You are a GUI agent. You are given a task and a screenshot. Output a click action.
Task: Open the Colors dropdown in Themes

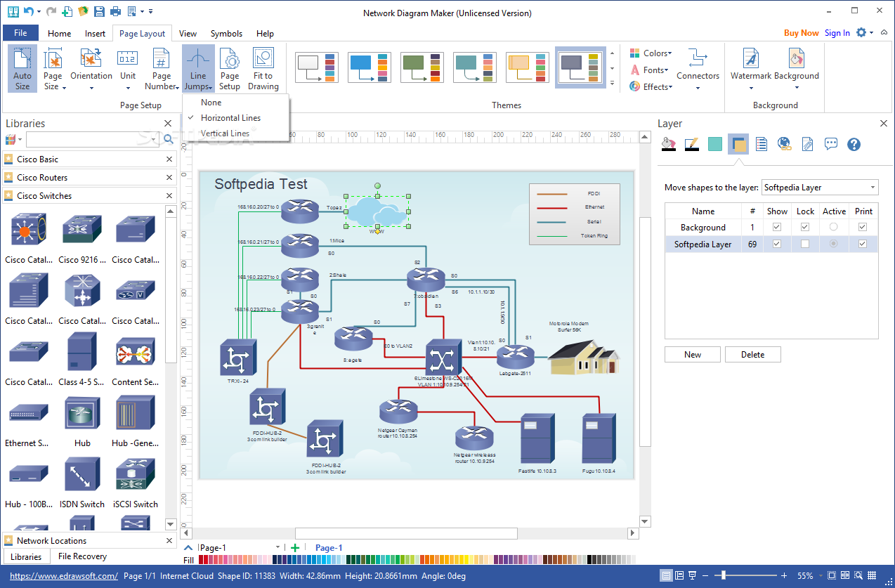point(651,53)
